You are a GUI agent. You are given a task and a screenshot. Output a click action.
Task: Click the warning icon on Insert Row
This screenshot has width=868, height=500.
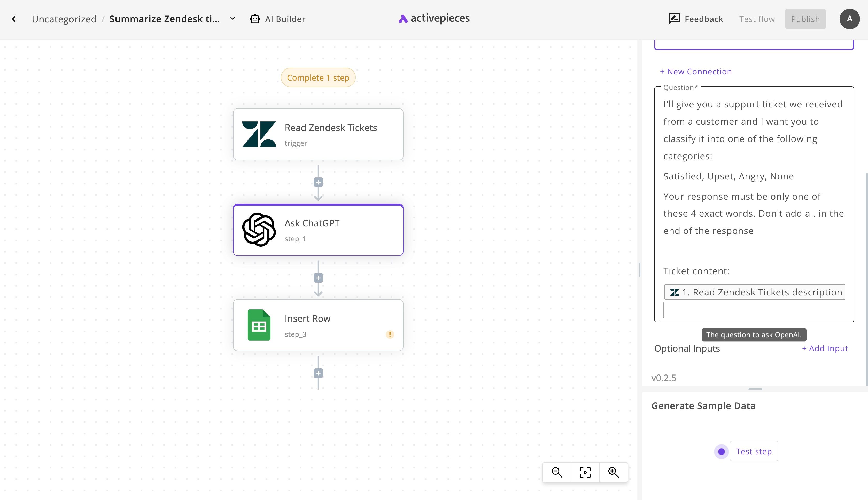(390, 334)
